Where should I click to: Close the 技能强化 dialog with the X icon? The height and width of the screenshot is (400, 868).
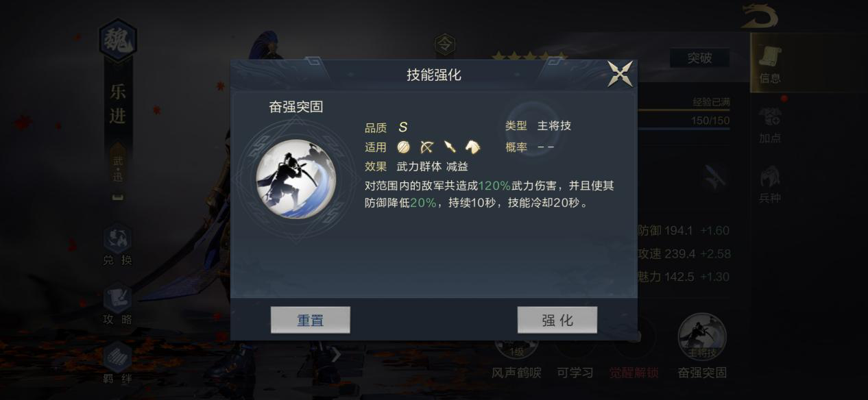620,75
